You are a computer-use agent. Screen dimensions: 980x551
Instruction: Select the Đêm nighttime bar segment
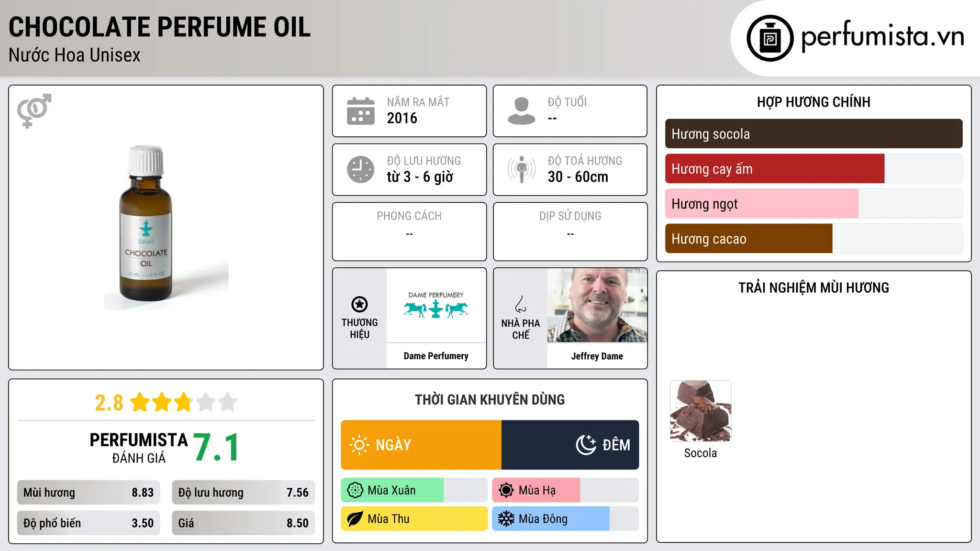pos(570,445)
